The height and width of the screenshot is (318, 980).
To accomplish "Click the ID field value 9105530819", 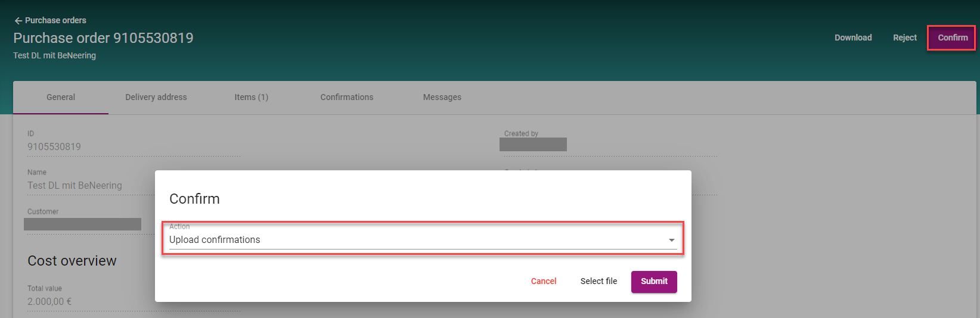I will tap(54, 146).
